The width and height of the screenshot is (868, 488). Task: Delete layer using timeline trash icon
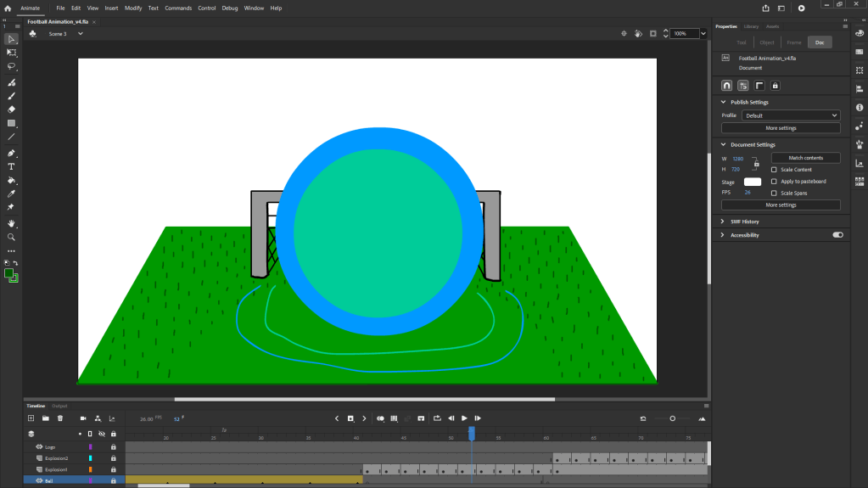pos(60,418)
